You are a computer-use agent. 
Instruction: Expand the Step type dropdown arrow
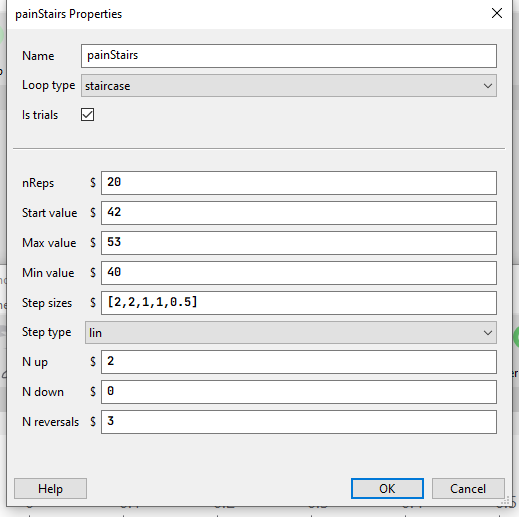[x=488, y=333]
